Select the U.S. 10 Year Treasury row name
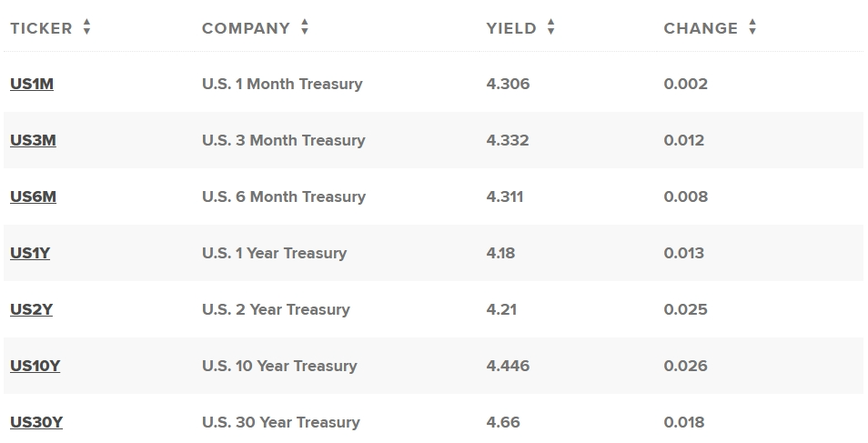Screen dimensions: 868x443 [x=279, y=366]
